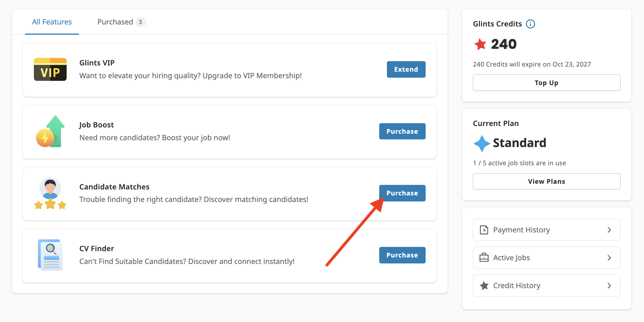This screenshot has height=322, width=644.
Task: Click the Credit History star icon
Action: [x=485, y=285]
